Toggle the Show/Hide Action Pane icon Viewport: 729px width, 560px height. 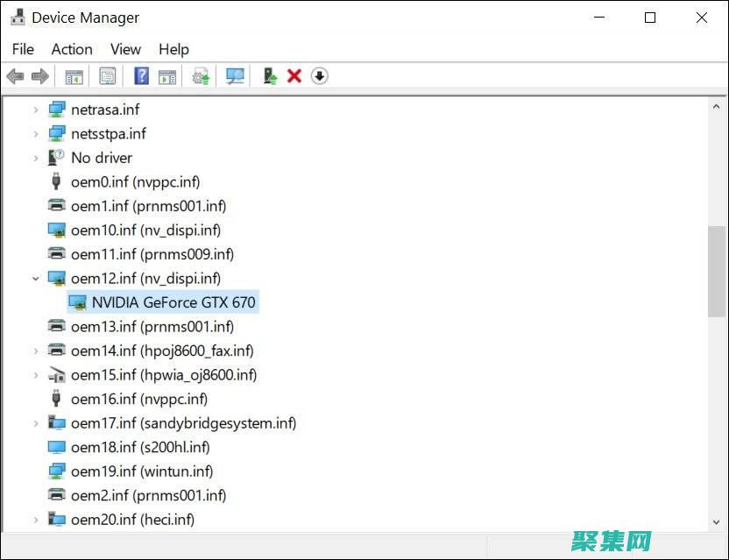(x=166, y=76)
